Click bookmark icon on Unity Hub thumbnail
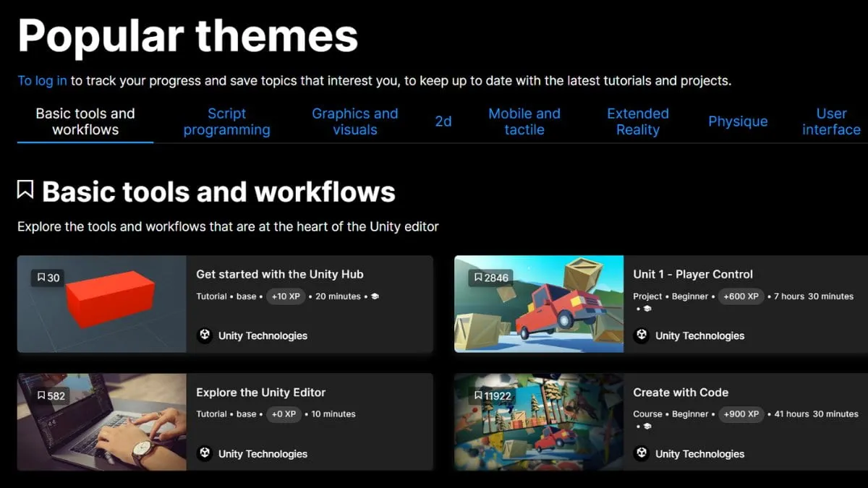The width and height of the screenshot is (868, 488). click(42, 278)
